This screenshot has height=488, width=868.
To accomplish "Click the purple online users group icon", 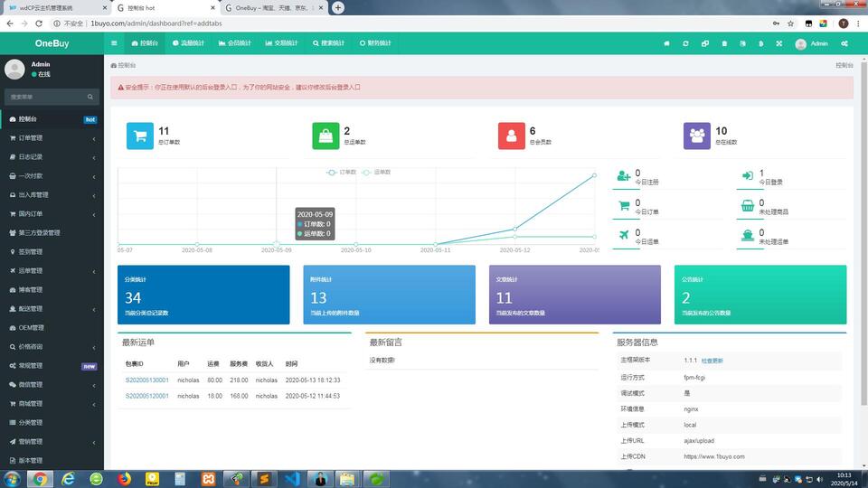I will point(697,136).
